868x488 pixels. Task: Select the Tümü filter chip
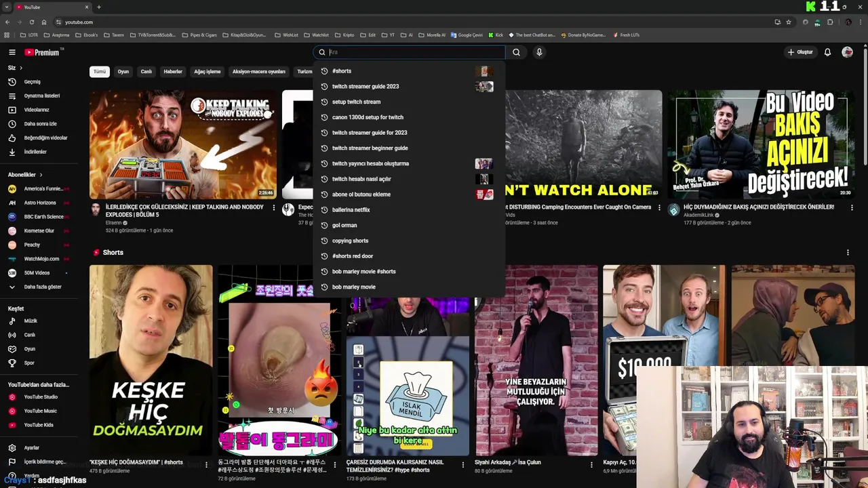tap(100, 71)
